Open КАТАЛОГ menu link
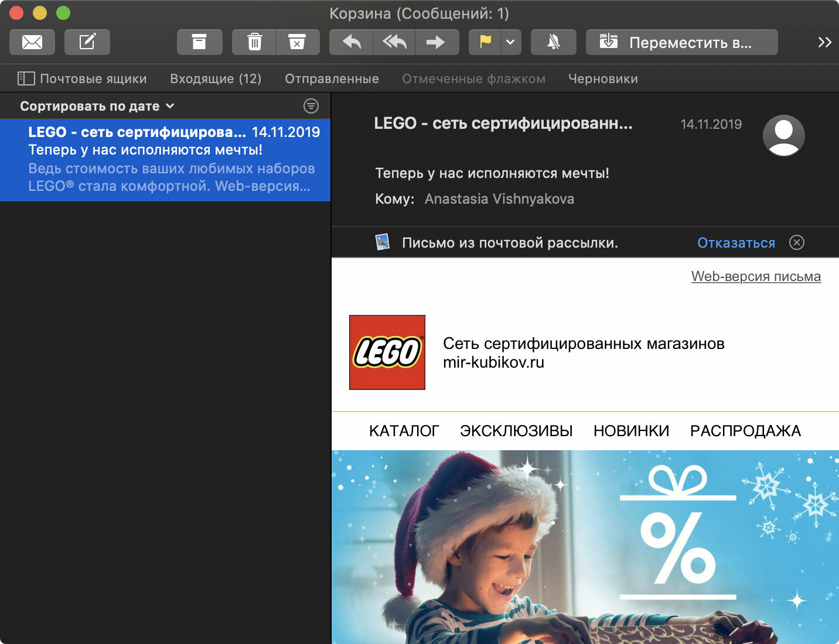The width and height of the screenshot is (839, 644). point(404,431)
